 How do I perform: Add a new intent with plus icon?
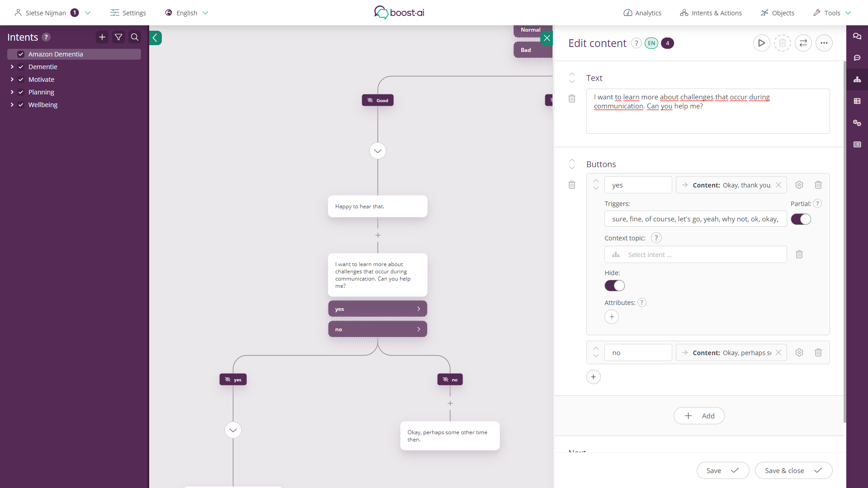click(x=102, y=37)
